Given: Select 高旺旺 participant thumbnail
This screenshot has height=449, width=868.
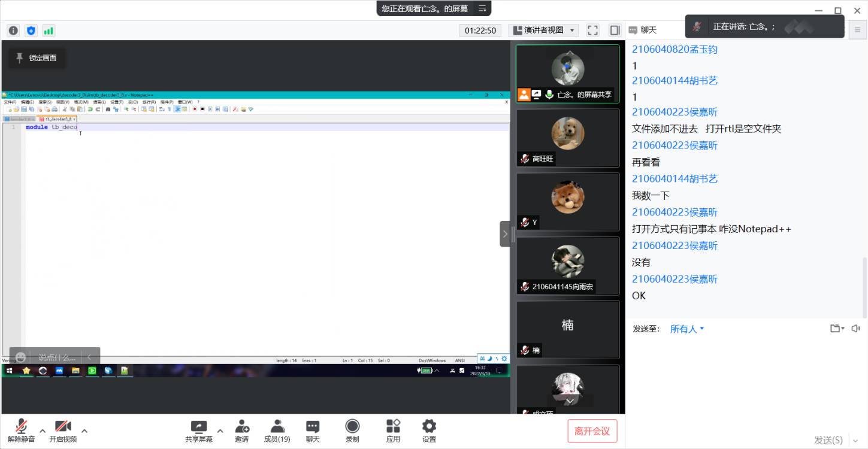Looking at the screenshot, I should point(567,138).
